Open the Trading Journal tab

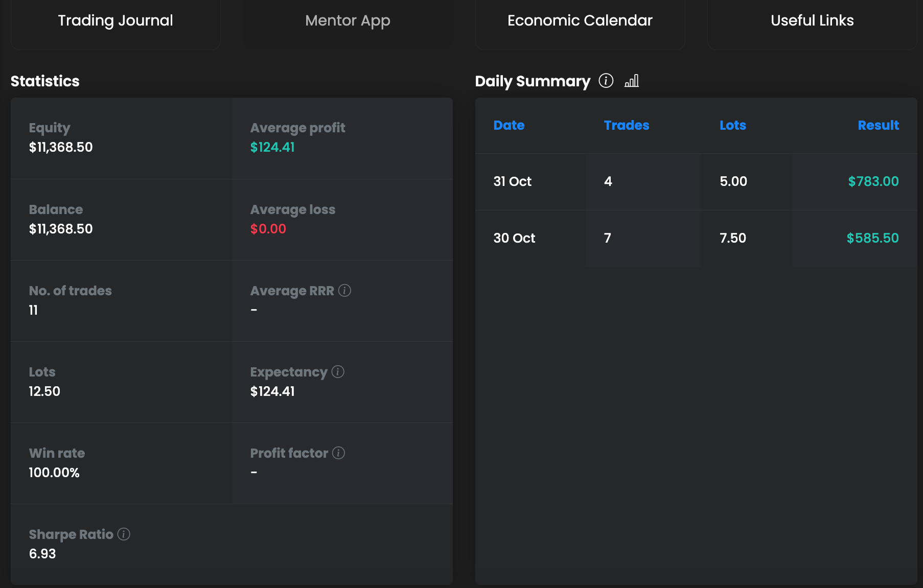(x=116, y=21)
